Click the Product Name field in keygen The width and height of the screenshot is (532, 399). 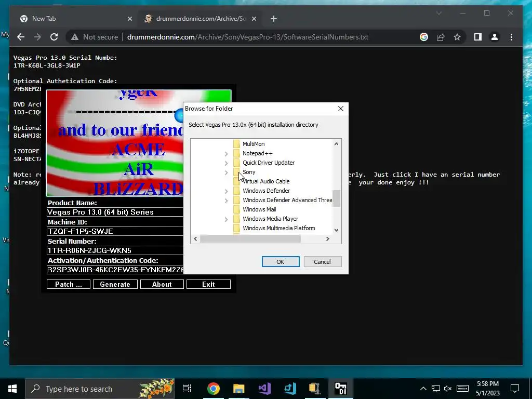(x=115, y=212)
